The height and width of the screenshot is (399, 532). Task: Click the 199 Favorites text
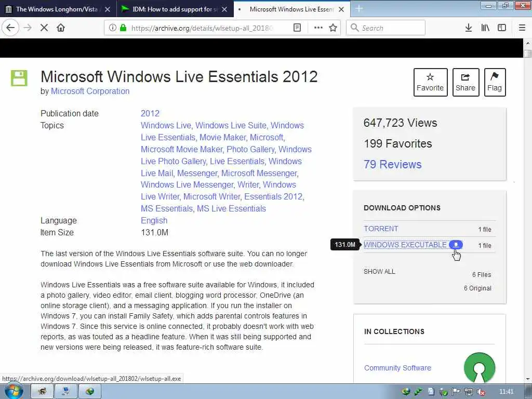(x=398, y=143)
